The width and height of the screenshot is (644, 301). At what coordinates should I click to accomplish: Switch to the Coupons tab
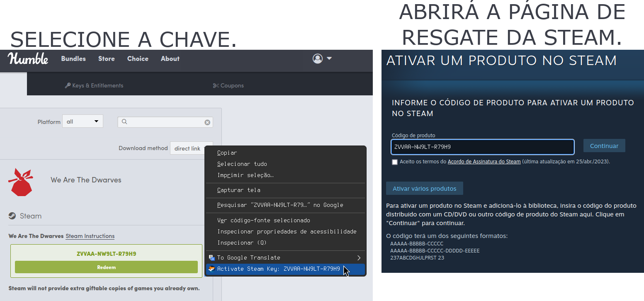pos(228,85)
